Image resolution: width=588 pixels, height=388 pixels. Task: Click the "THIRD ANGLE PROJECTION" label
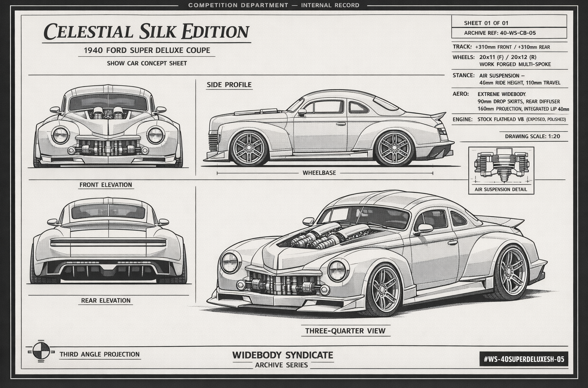pyautogui.click(x=100, y=354)
